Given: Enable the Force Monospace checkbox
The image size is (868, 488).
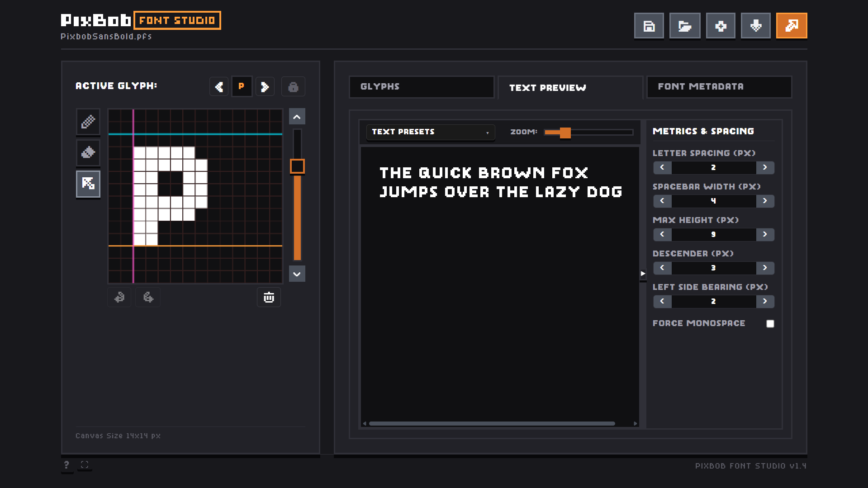Looking at the screenshot, I should (x=770, y=323).
